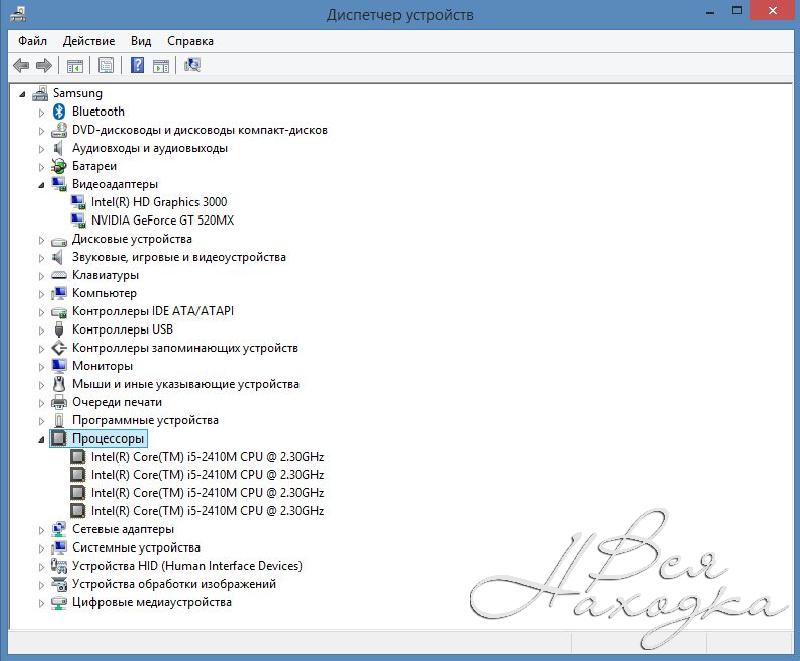Image resolution: width=800 pixels, height=661 pixels.
Task: Click the Батареи battery icon
Action: tap(59, 166)
